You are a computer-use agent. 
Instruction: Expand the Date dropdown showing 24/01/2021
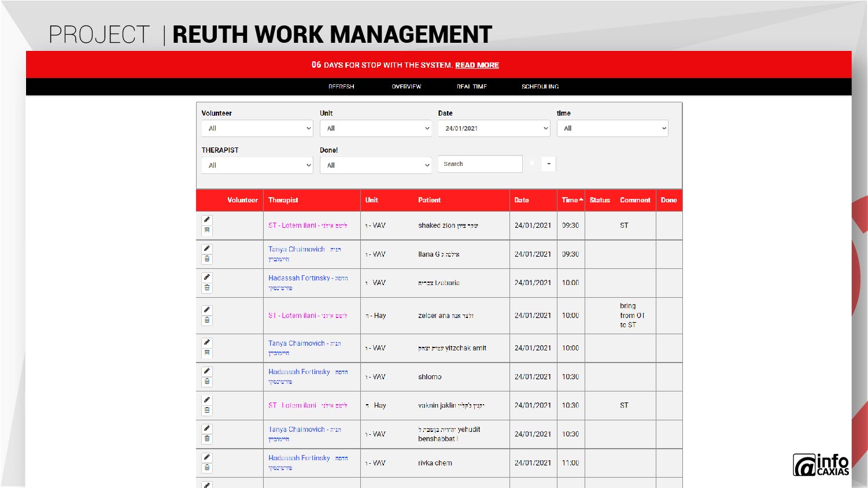pyautogui.click(x=494, y=128)
